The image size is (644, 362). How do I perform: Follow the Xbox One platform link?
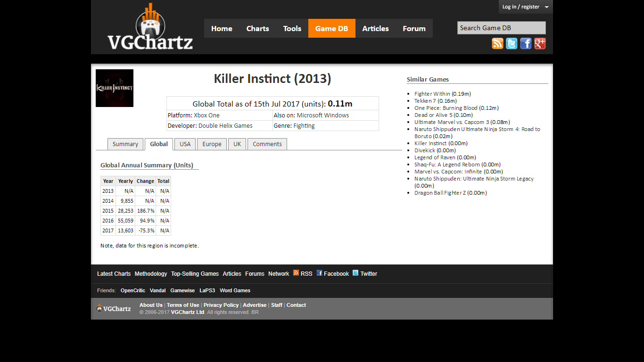[x=206, y=115]
